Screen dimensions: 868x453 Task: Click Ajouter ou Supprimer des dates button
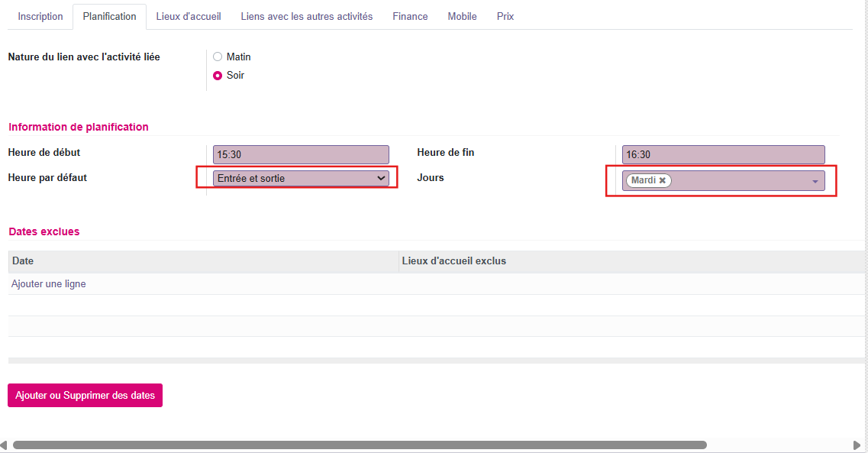[x=85, y=396]
